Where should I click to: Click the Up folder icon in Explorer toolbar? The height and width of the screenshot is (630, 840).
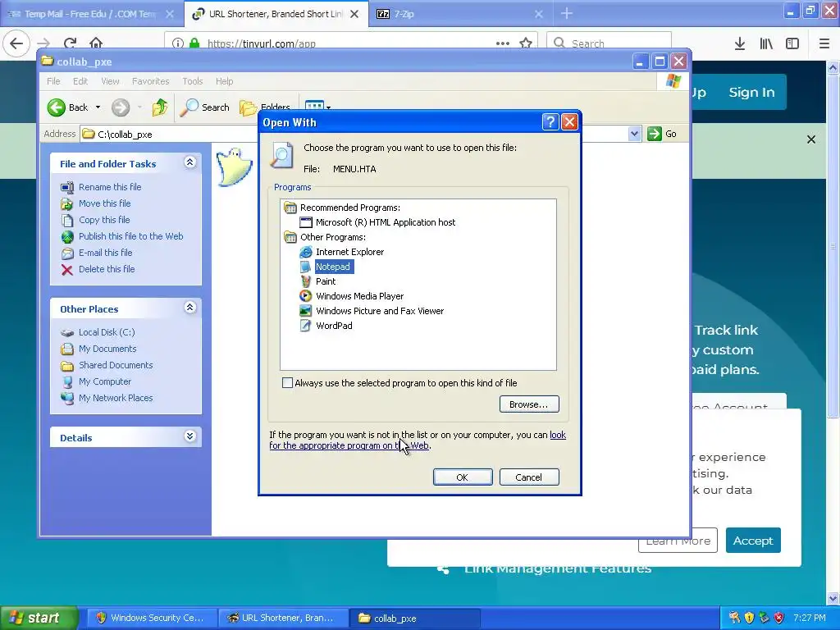[x=160, y=107]
